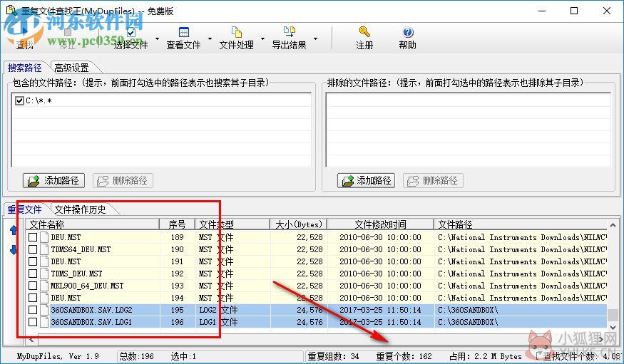Screen dimensions: 624x364
Task: Move item up with blue up arrow
Action: pyautogui.click(x=14, y=229)
